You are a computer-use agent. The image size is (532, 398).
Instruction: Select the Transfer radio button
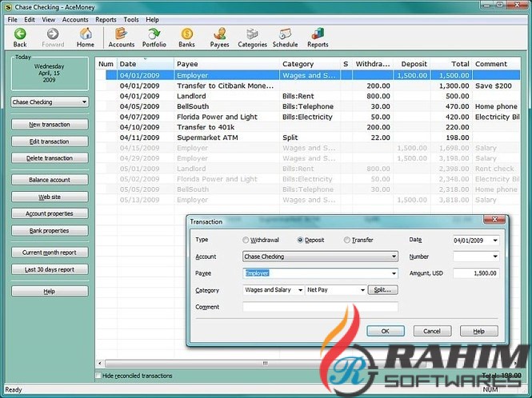coord(346,240)
